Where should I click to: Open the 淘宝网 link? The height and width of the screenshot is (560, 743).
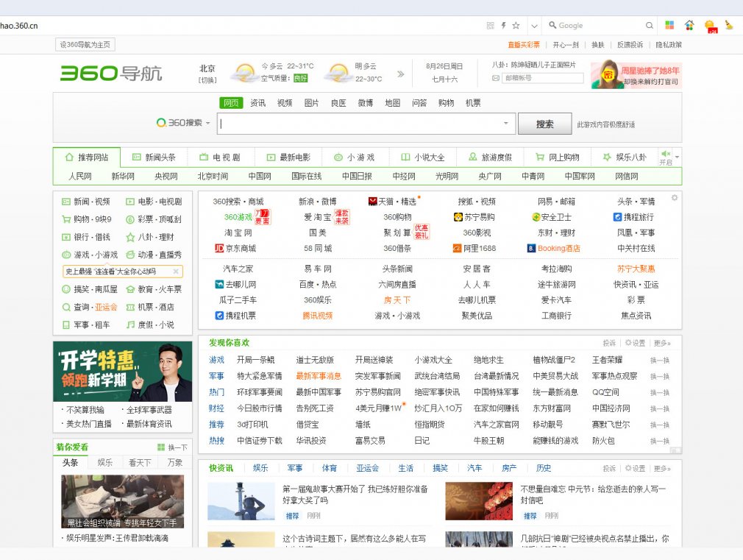tap(238, 233)
